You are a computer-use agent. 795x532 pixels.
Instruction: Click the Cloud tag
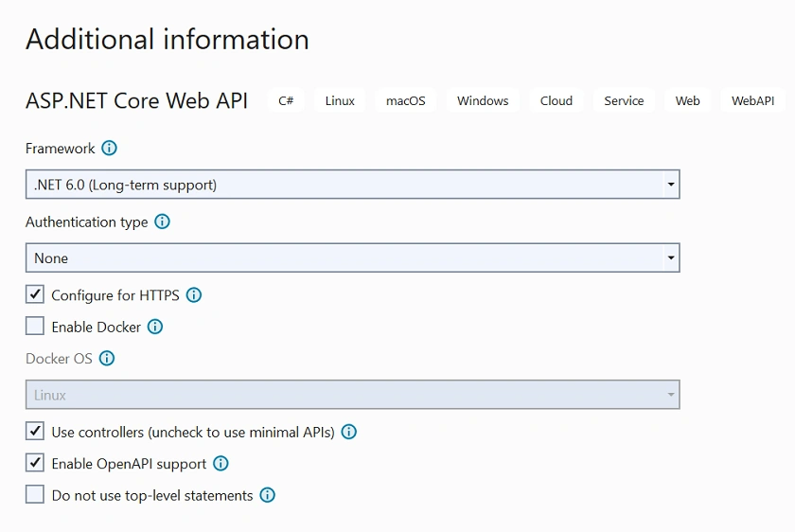(x=556, y=100)
